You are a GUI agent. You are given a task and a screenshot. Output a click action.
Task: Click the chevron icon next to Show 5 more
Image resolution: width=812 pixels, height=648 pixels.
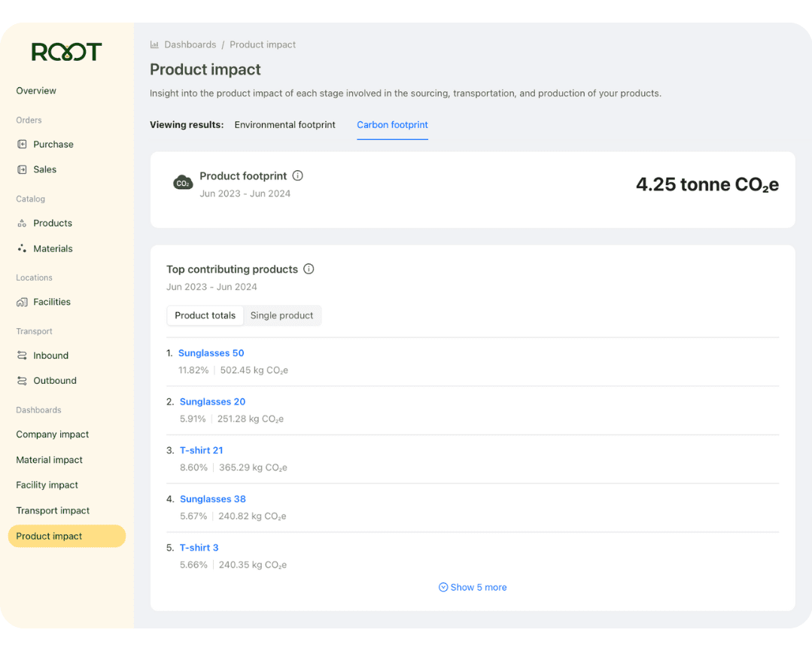443,587
